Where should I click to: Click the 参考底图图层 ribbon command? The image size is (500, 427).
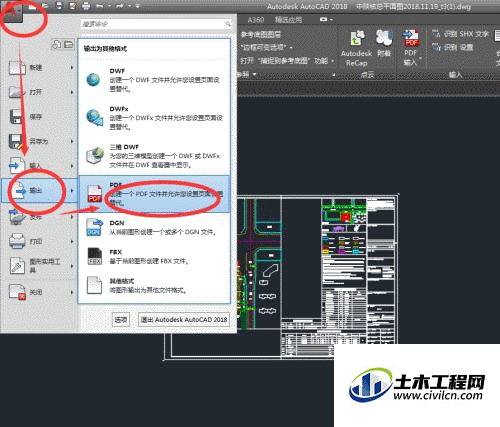[x=261, y=34]
